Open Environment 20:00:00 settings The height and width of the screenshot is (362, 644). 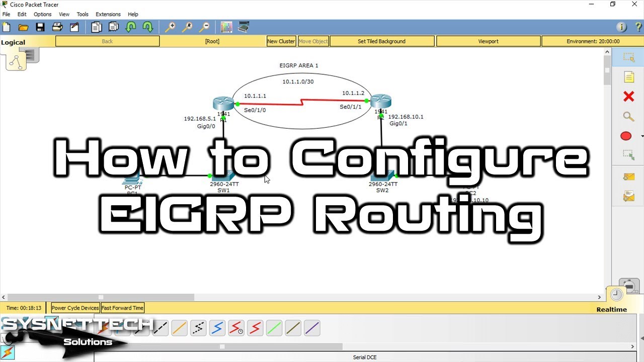(593, 41)
